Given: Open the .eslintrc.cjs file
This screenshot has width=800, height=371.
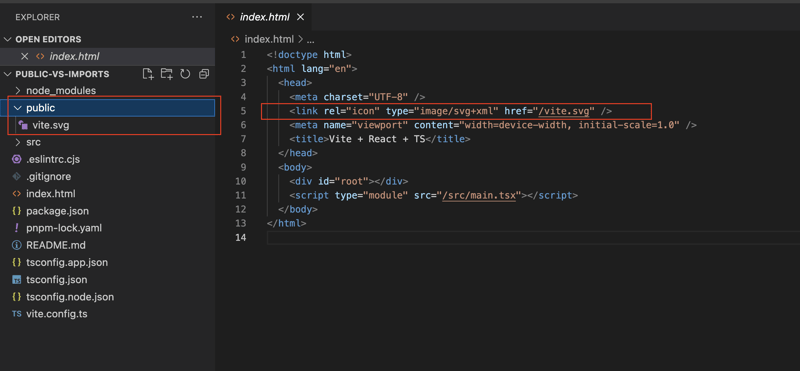Looking at the screenshot, I should click(x=53, y=159).
